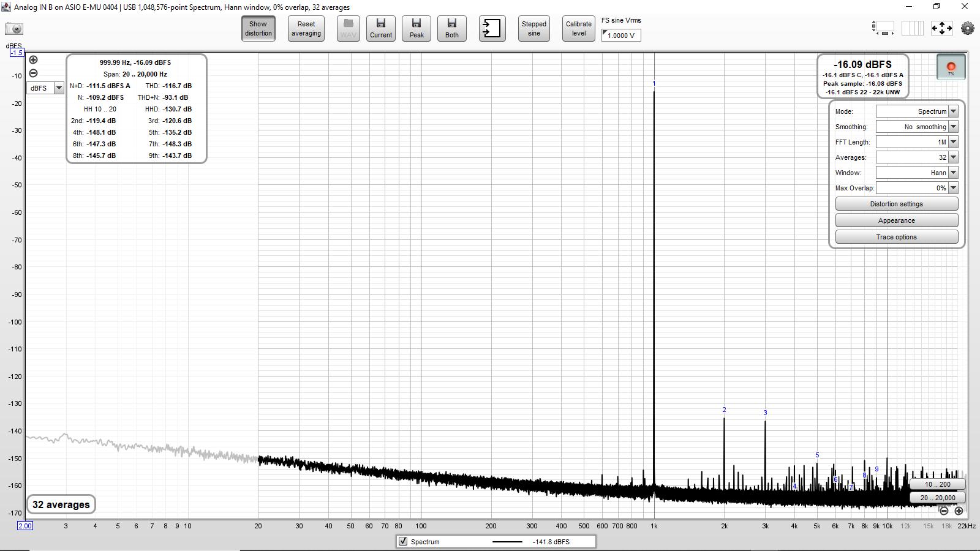This screenshot has width=980, height=551.
Task: Open the Smoothing dropdown
Action: (x=917, y=127)
